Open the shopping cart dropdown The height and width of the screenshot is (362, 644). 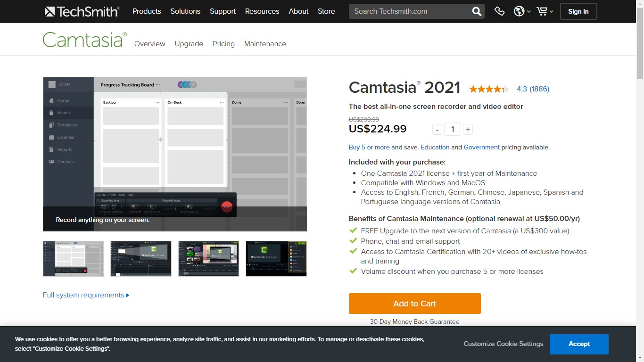pos(545,11)
